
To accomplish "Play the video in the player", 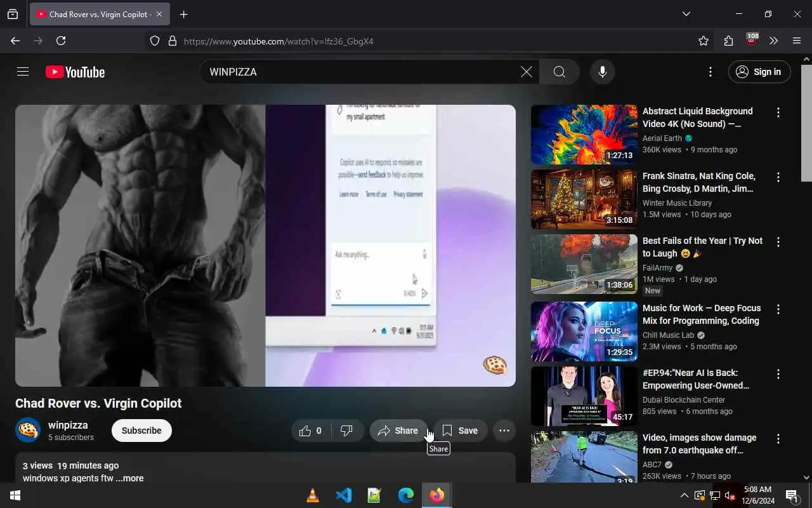I will [x=265, y=246].
